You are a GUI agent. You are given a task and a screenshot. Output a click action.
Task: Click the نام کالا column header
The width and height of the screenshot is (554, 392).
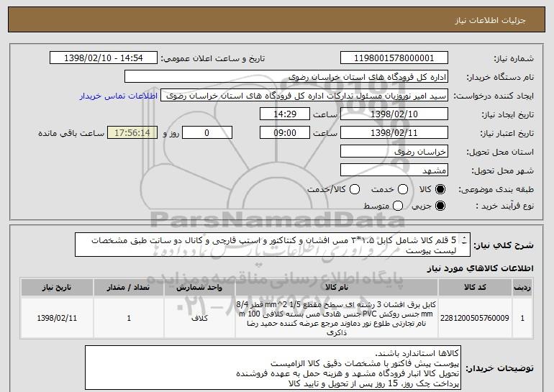pos(337,288)
